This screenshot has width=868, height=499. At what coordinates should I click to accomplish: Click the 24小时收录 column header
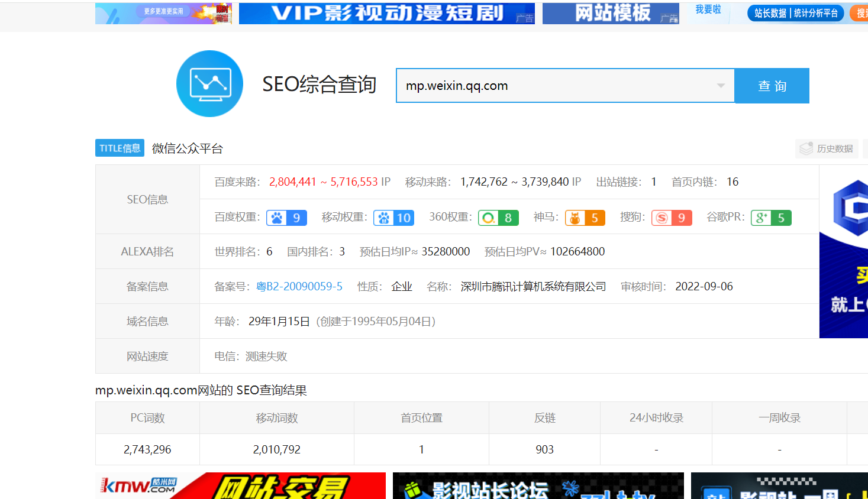pos(656,418)
